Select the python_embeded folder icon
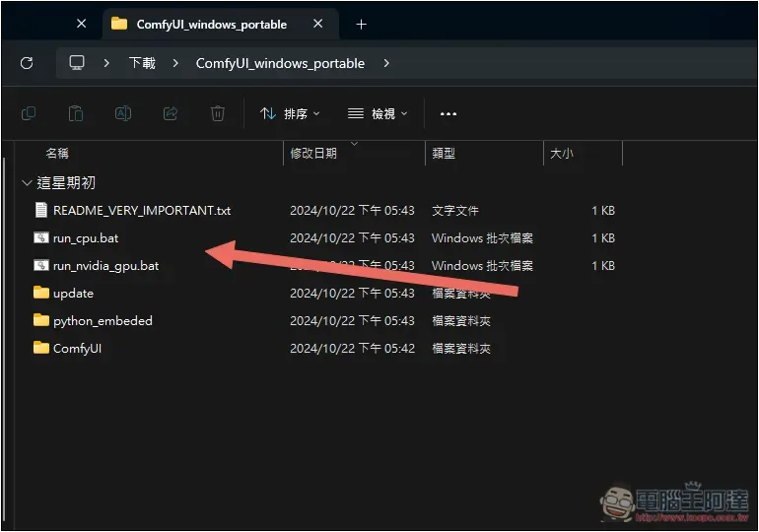 click(41, 319)
